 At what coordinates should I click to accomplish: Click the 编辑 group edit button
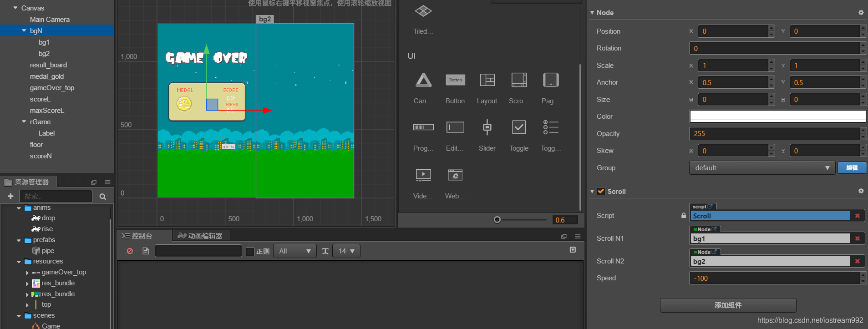coord(852,168)
